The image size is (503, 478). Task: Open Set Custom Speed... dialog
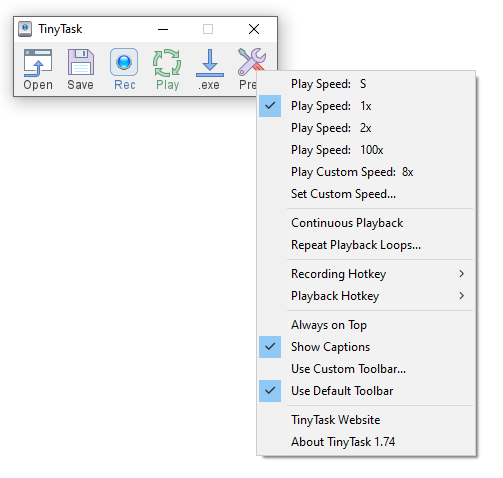[366, 194]
